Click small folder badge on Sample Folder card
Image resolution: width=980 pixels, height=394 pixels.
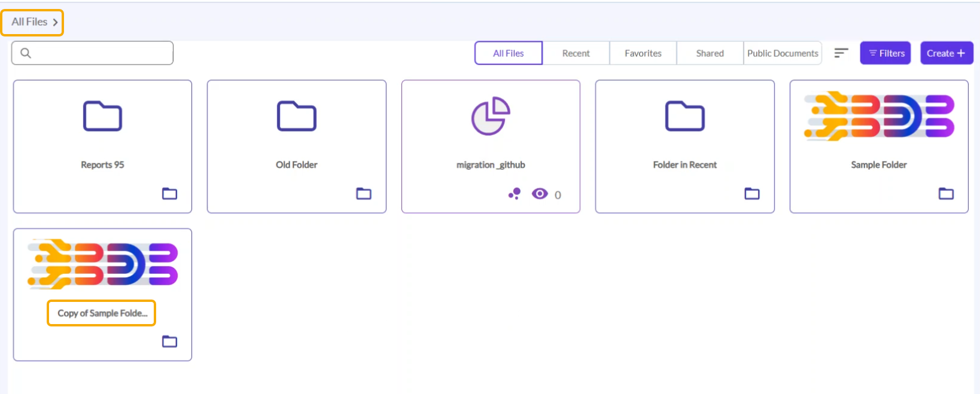[x=946, y=194]
